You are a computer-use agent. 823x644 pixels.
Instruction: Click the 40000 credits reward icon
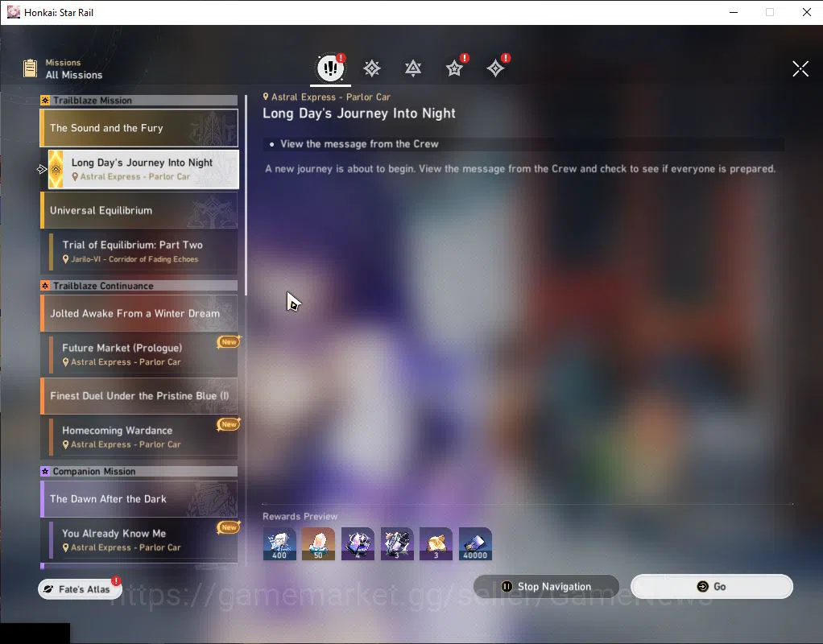tap(475, 543)
